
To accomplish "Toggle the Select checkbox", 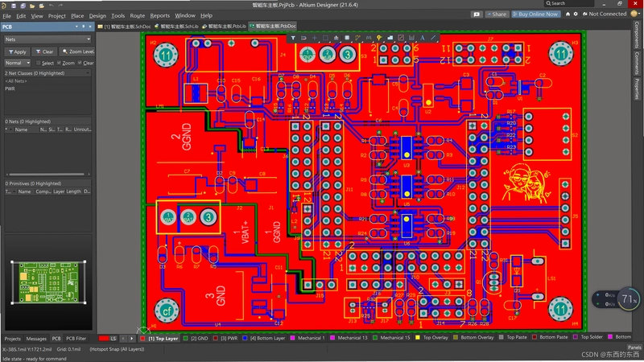I will [38, 63].
